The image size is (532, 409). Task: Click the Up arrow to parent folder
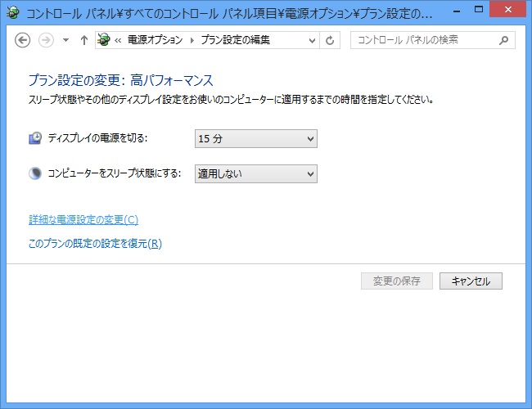click(83, 40)
